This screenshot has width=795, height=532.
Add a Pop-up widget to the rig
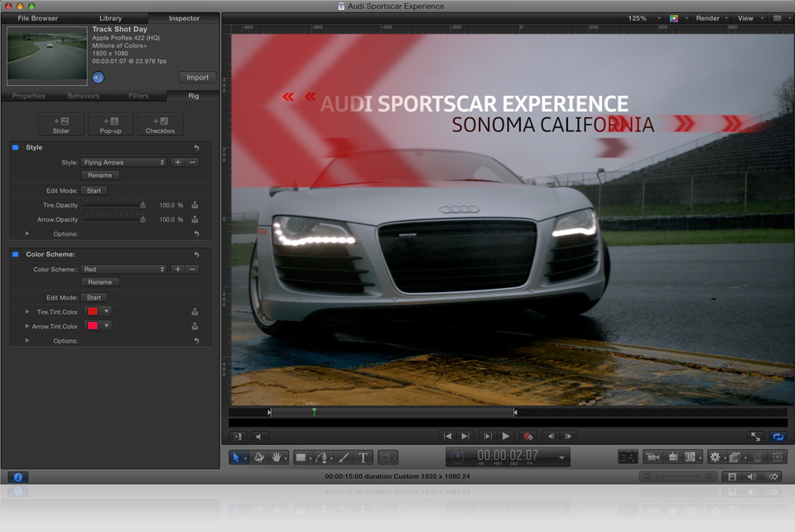tap(110, 125)
